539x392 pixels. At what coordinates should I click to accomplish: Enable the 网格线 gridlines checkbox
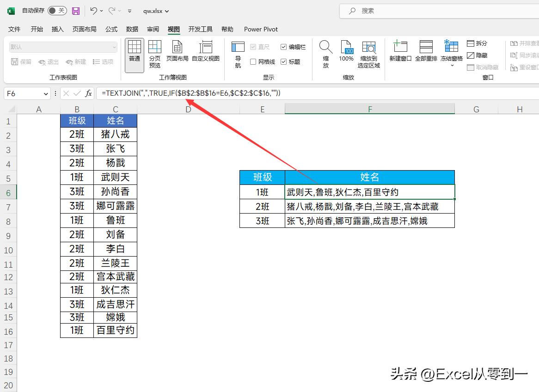click(x=254, y=61)
